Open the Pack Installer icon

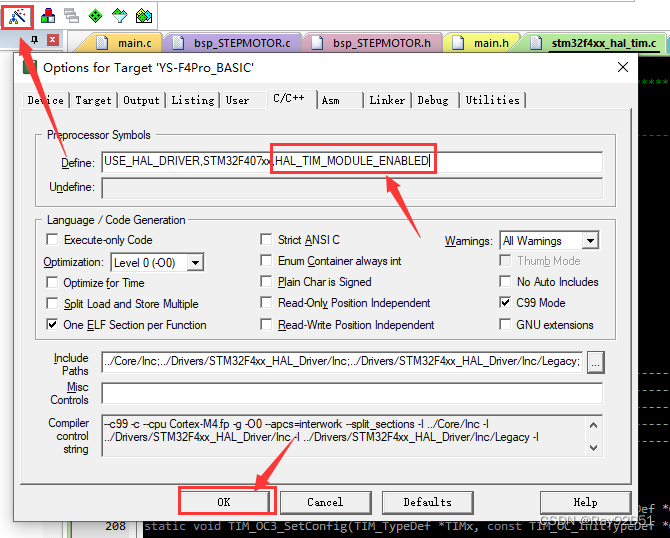(144, 16)
